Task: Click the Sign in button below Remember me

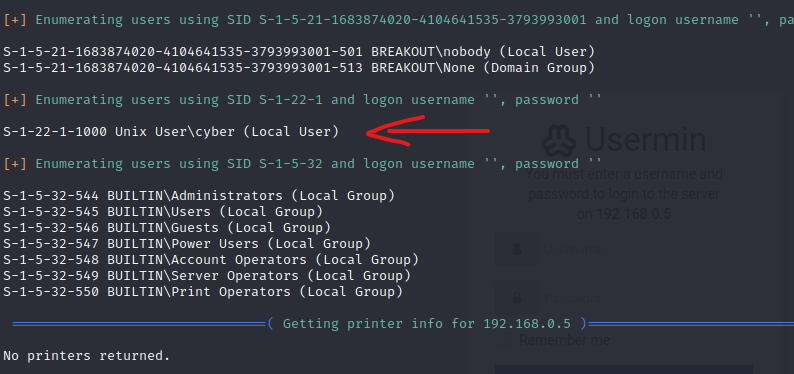Action: [x=624, y=369]
